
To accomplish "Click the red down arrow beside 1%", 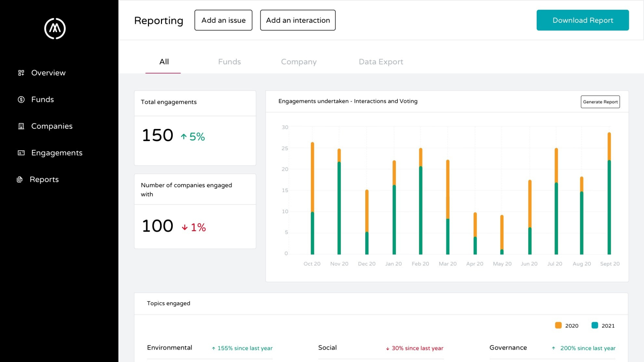I will pyautogui.click(x=184, y=227).
